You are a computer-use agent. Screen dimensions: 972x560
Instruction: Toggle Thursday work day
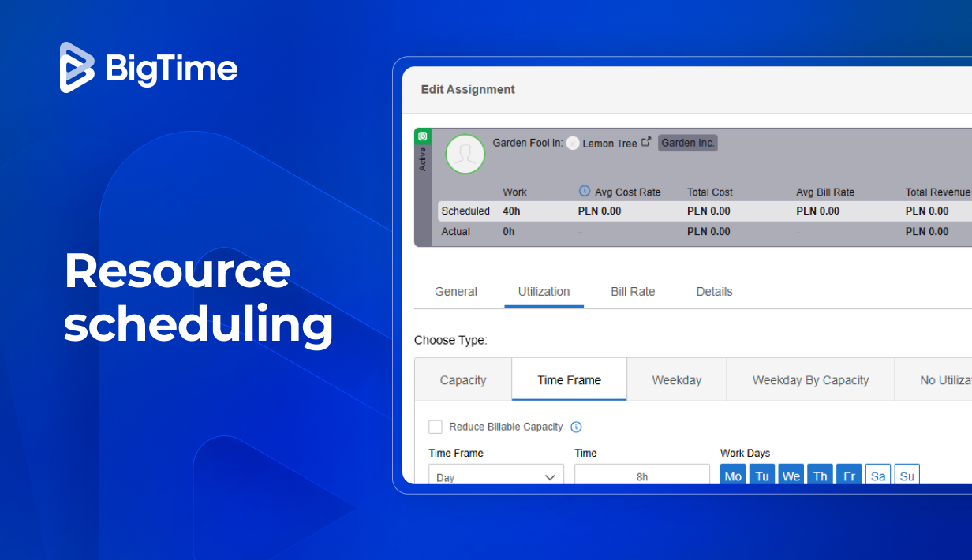[x=821, y=476]
